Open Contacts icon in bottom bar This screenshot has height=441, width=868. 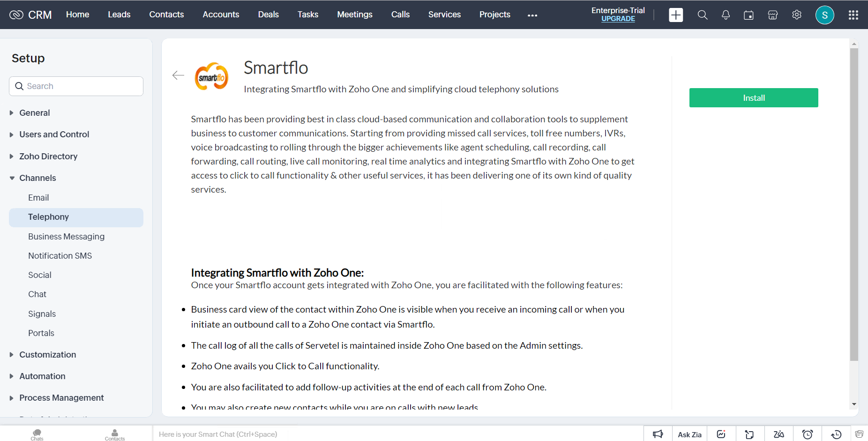coord(115,434)
